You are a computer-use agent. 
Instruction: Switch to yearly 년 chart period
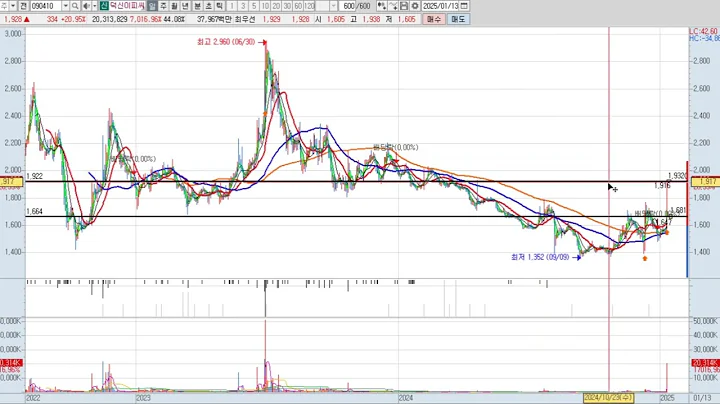pos(186,6)
